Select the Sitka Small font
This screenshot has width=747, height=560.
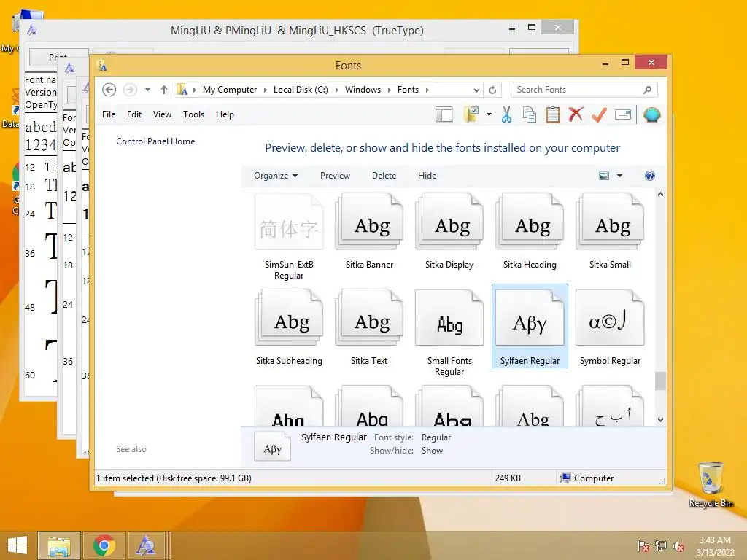click(610, 231)
